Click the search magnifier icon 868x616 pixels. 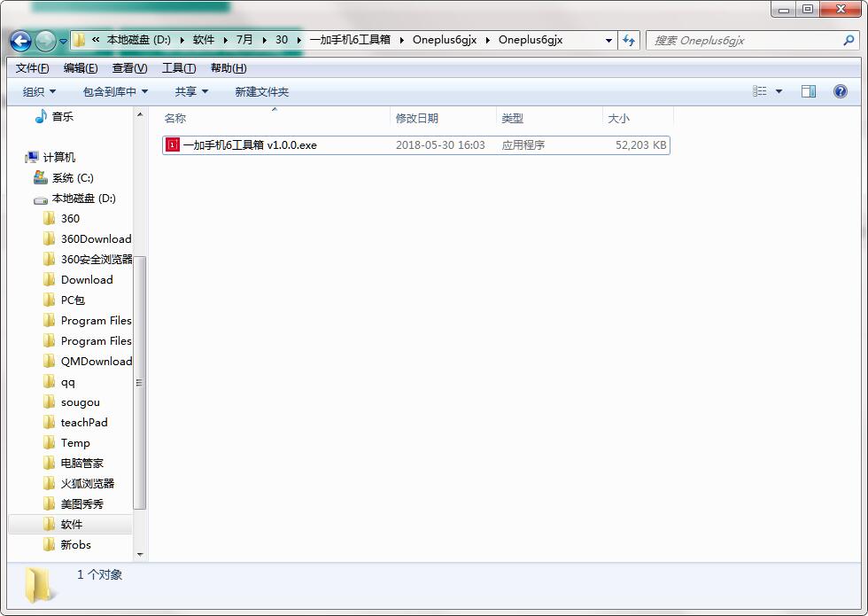(x=849, y=40)
